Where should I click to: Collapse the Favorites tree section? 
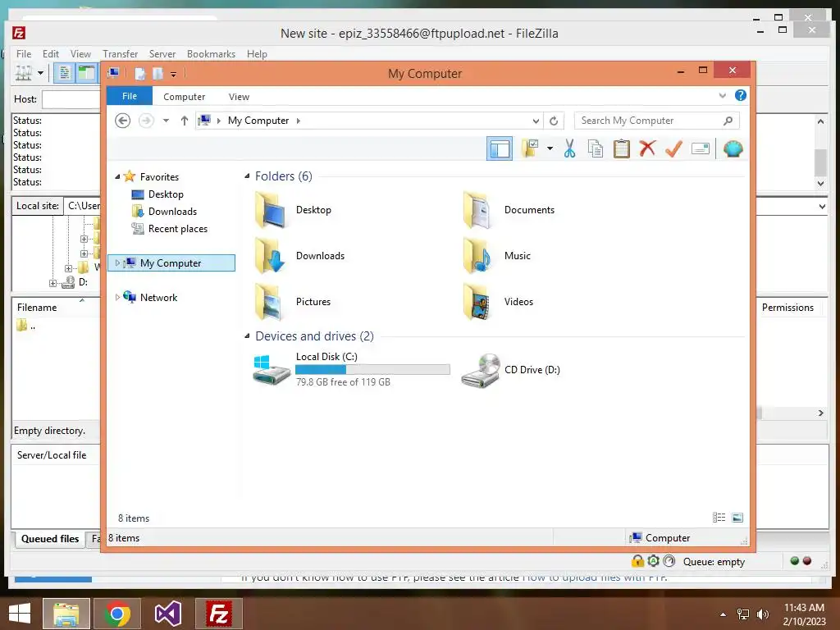(x=117, y=177)
